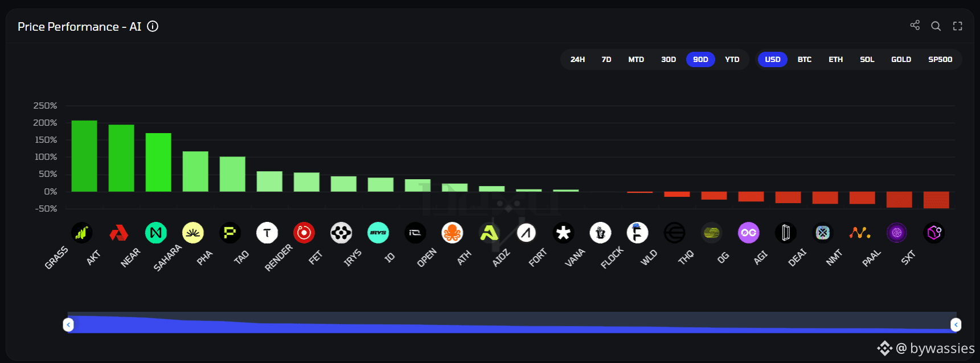Grab the right handle of range slider
980x363 pixels.
pyautogui.click(x=956, y=324)
